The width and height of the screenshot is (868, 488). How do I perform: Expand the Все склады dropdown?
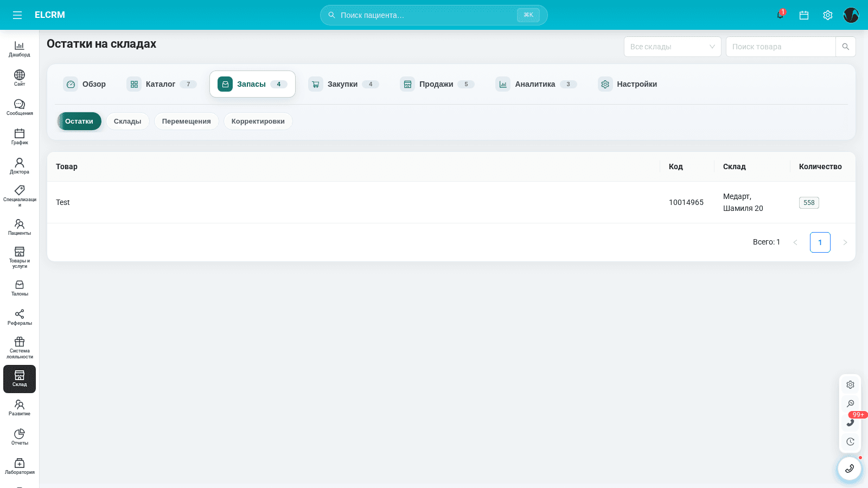672,47
